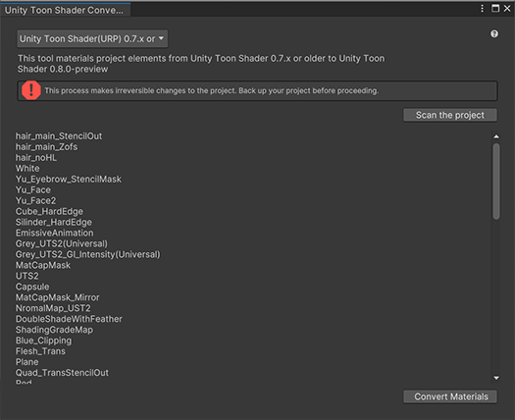The height and width of the screenshot is (420, 515).
Task: Select the Blue_Clipping material
Action: pyautogui.click(x=44, y=341)
